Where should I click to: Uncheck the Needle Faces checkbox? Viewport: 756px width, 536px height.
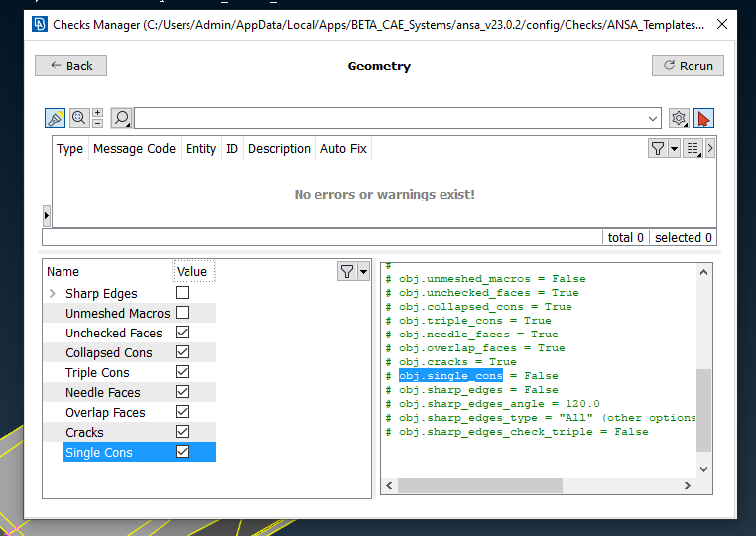tap(183, 392)
